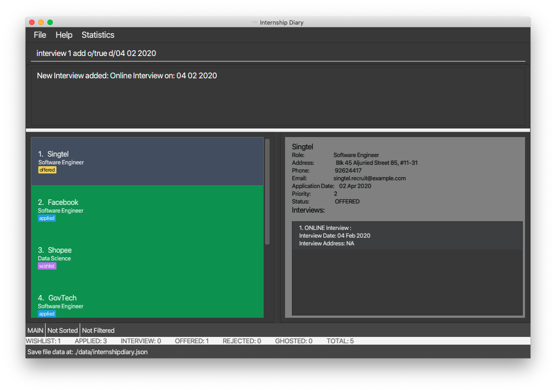This screenshot has width=556, height=392.
Task: Click the 'GHOSTED: 0' statistic
Action: (294, 341)
